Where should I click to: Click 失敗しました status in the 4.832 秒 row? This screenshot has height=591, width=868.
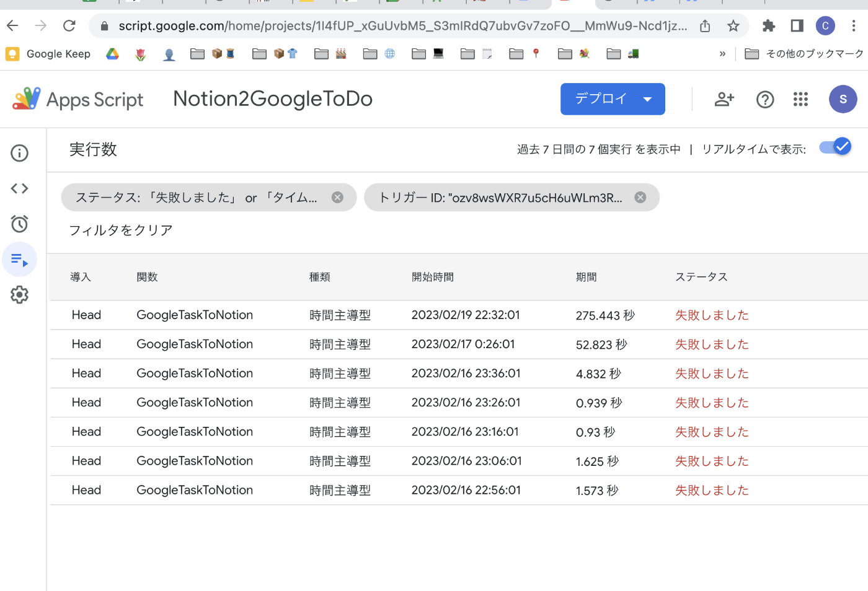point(712,374)
